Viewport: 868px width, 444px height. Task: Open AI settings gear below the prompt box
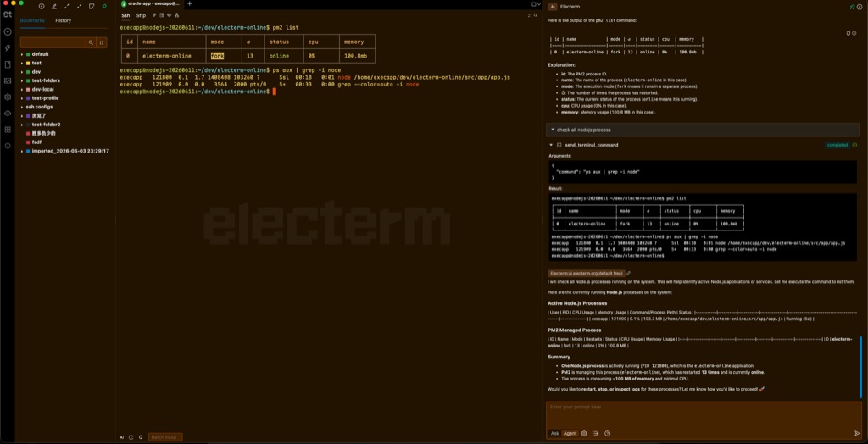point(584,434)
